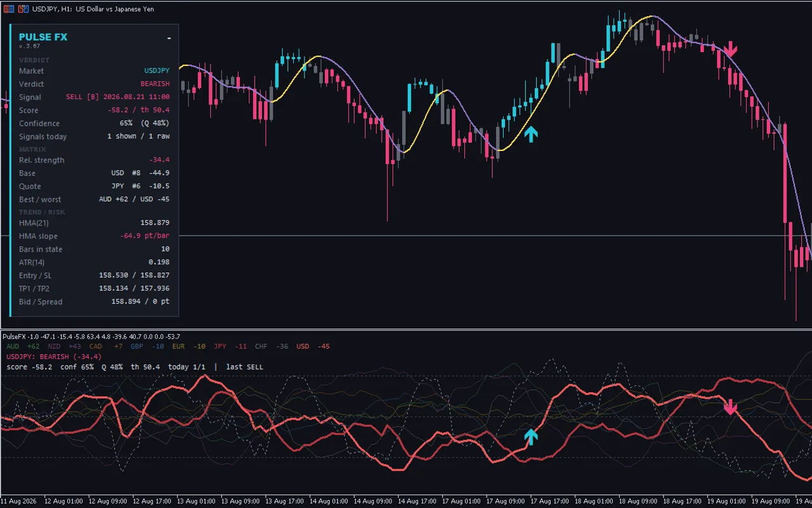Click the Market value USDJPY in the panel

tap(157, 71)
